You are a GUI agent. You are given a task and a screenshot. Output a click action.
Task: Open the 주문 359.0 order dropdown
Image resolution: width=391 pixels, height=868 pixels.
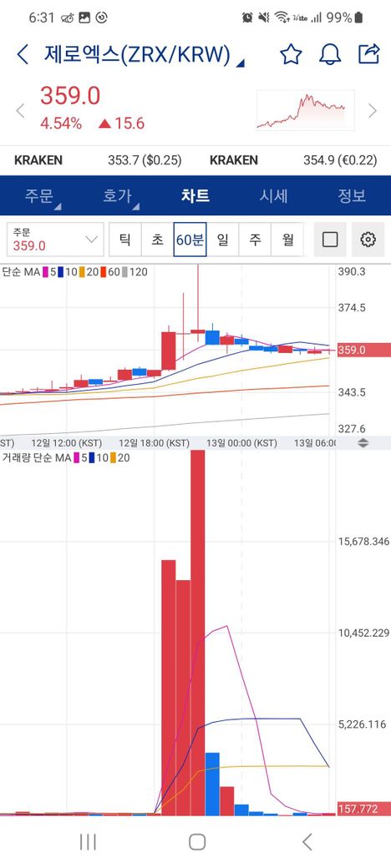click(x=55, y=240)
